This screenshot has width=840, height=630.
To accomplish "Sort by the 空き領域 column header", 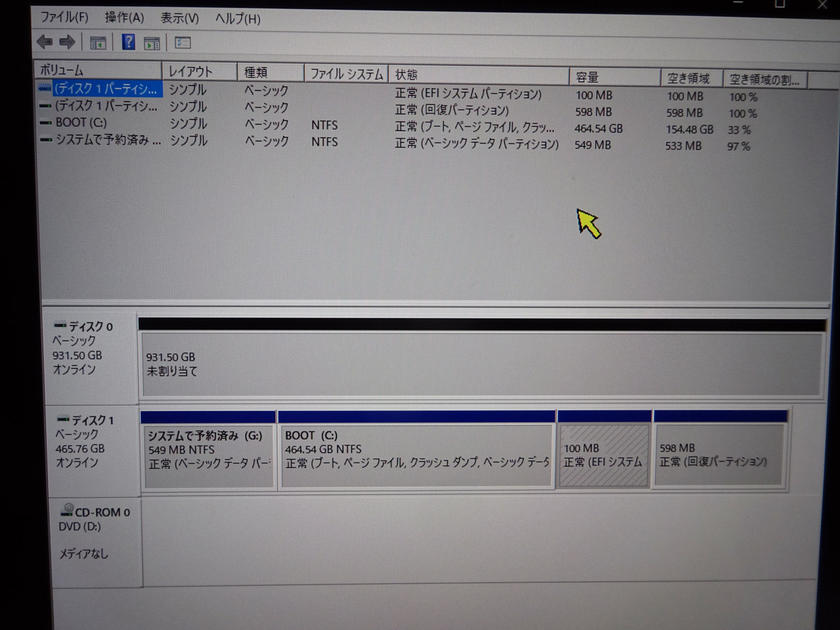I will click(x=691, y=78).
